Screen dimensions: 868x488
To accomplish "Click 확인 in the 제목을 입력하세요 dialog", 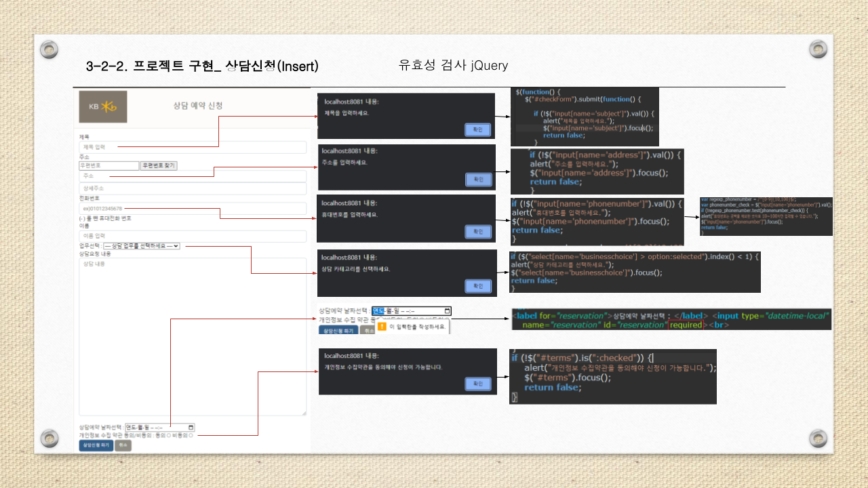I will pyautogui.click(x=478, y=129).
